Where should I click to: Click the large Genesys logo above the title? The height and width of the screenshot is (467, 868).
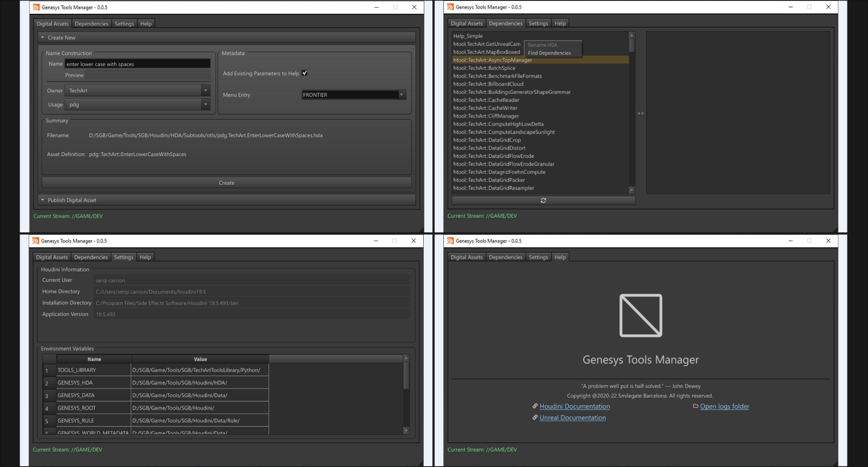click(x=641, y=315)
